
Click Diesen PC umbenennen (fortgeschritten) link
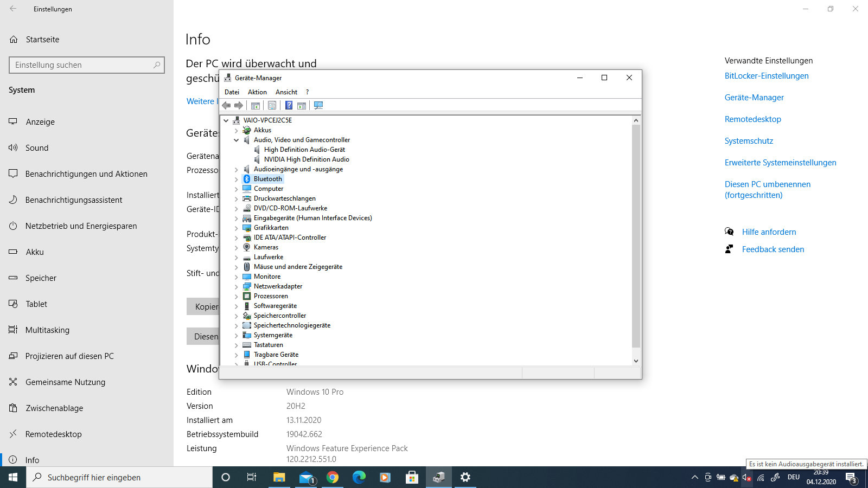coord(768,190)
